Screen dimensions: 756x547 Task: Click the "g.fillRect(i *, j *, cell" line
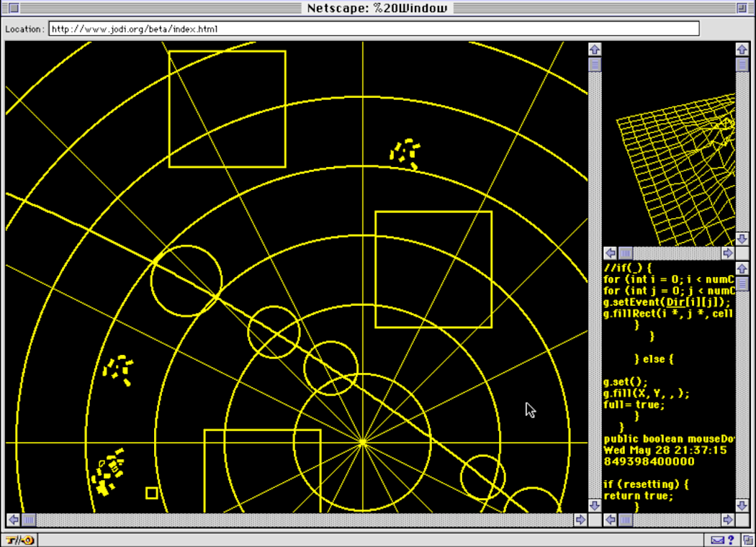click(669, 314)
